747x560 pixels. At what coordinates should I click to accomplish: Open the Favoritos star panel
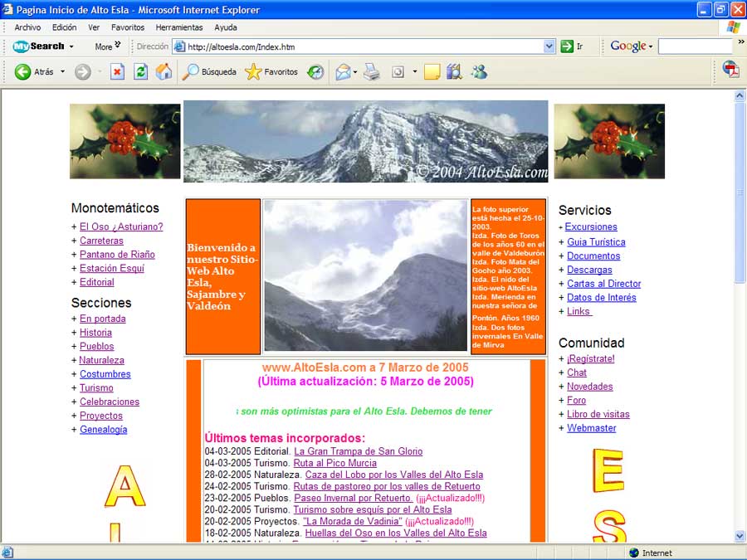click(271, 72)
